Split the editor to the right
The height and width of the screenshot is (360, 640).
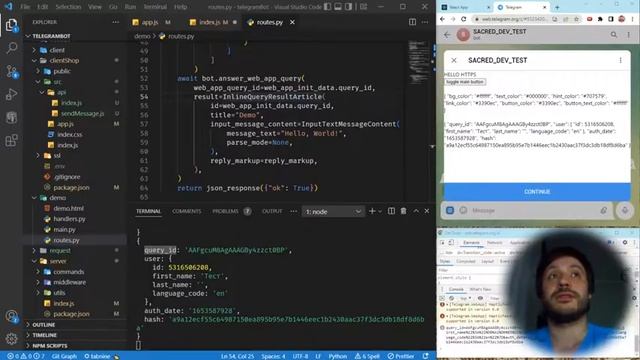(412, 22)
